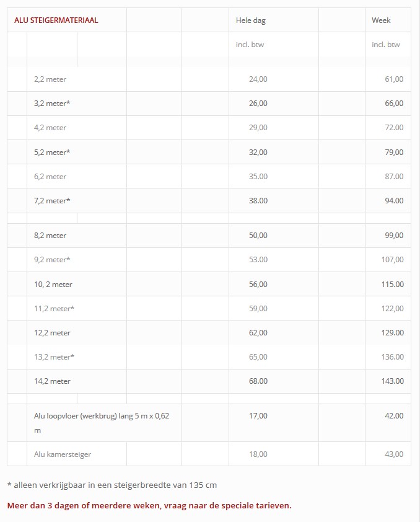
Task: Click the red speciale tarieven notice
Action: (x=149, y=505)
